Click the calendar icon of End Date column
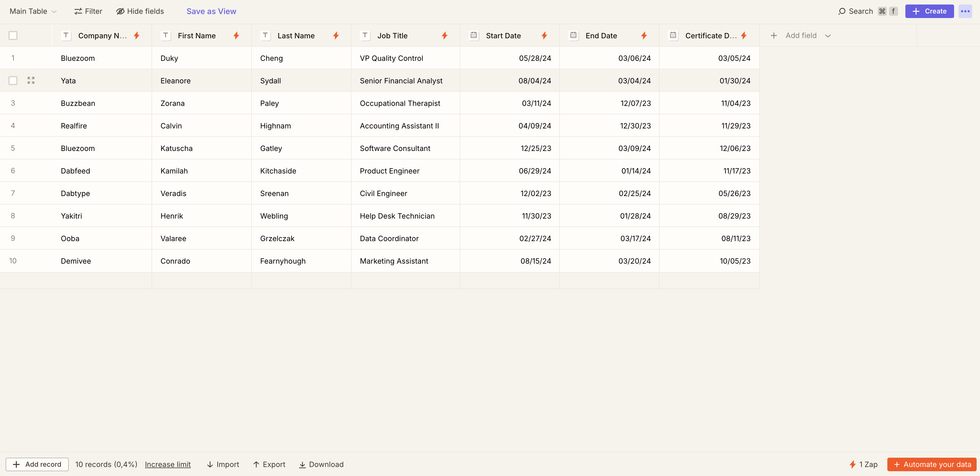 (x=573, y=35)
